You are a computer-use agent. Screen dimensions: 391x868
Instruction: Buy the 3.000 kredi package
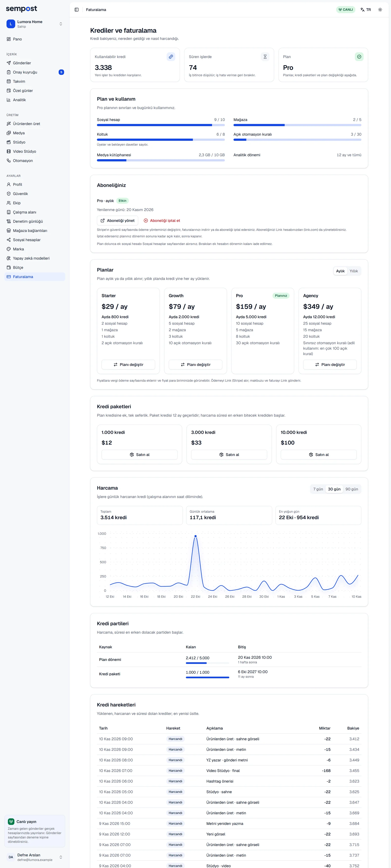[x=229, y=455]
